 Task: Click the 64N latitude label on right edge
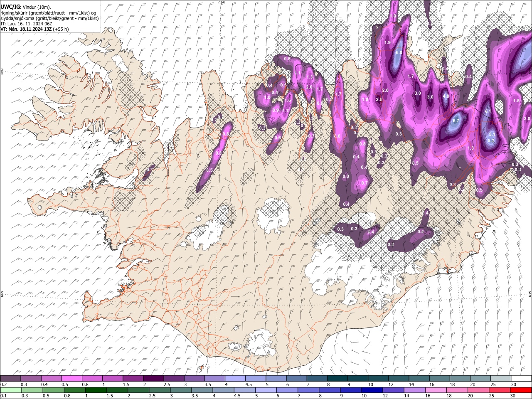point(530,294)
